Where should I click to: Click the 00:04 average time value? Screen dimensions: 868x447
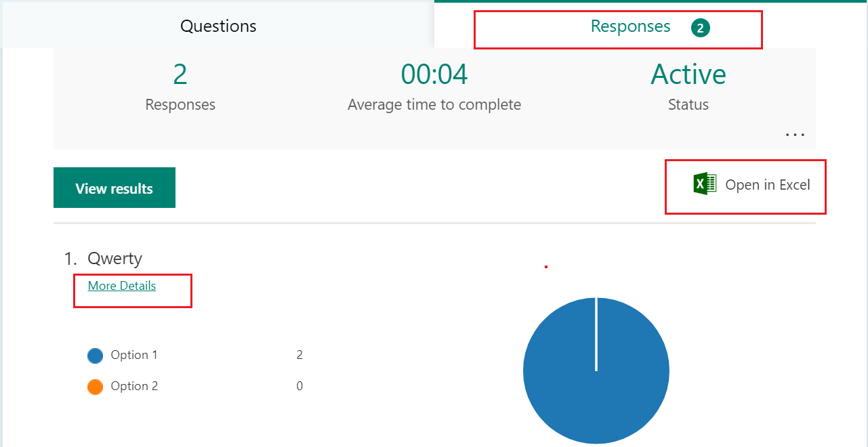pos(434,74)
